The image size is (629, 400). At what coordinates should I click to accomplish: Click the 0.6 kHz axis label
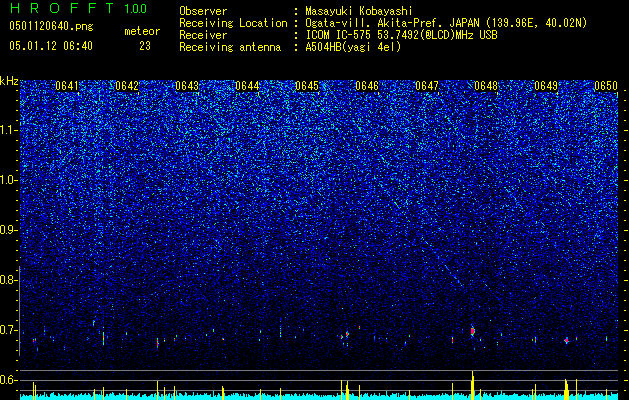[x=8, y=380]
